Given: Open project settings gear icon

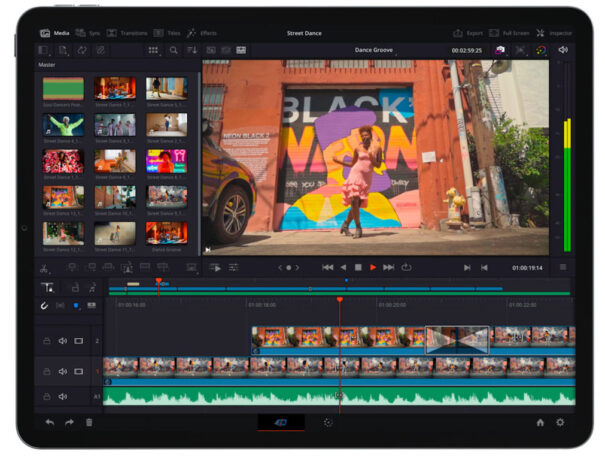Looking at the screenshot, I should (560, 423).
